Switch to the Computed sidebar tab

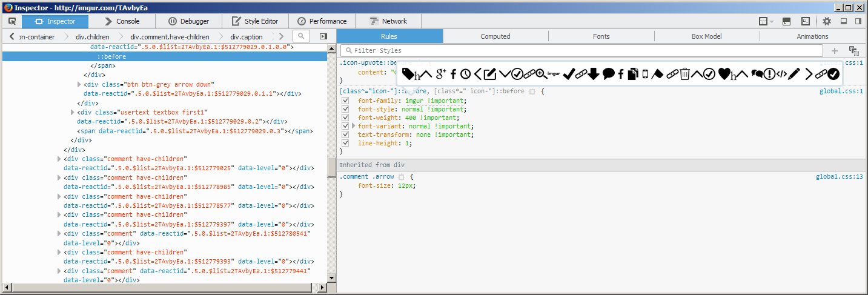click(x=495, y=36)
